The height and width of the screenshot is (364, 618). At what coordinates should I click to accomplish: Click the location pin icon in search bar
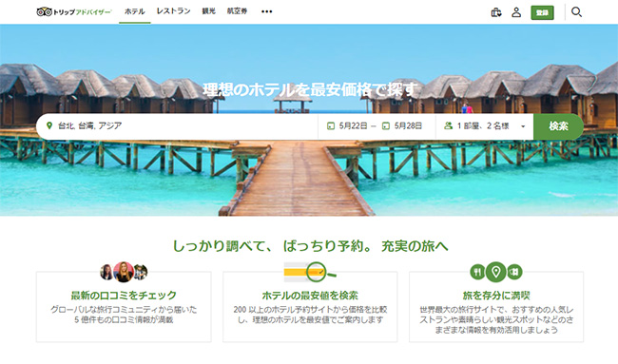point(49,125)
